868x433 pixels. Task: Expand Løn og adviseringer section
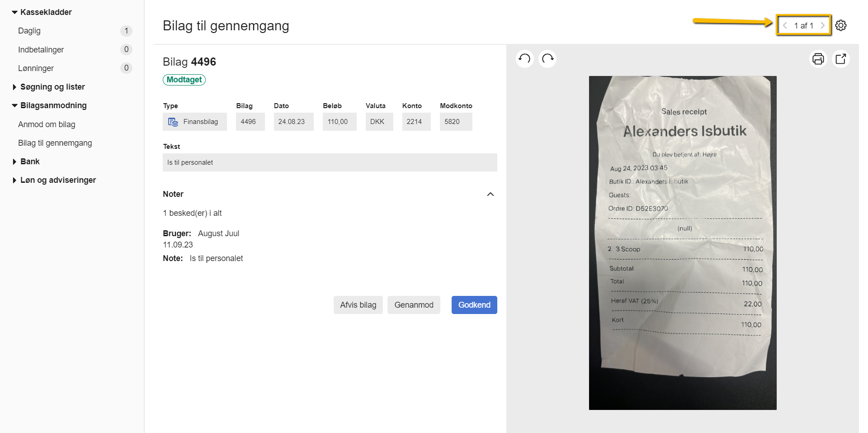point(58,180)
